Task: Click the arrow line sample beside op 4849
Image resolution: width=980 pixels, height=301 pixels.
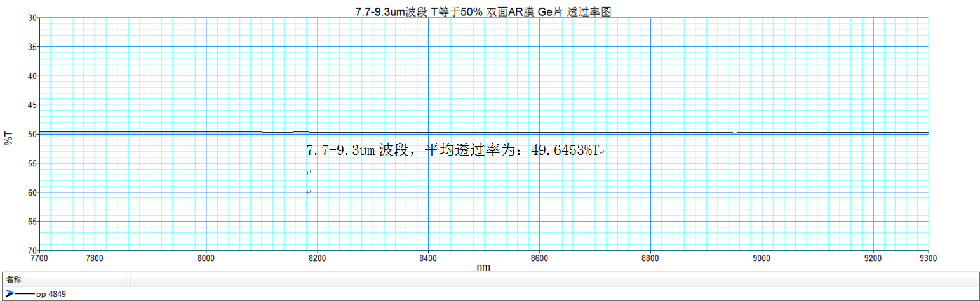Action: [19, 294]
